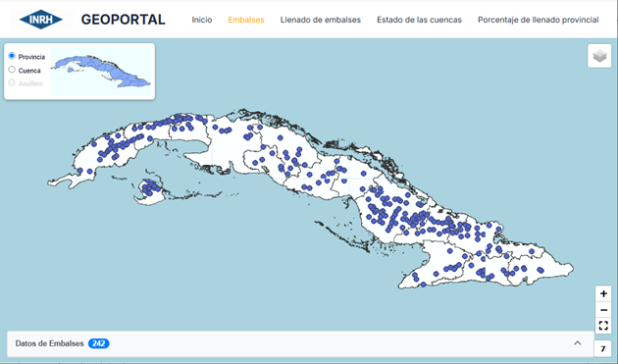This screenshot has height=364, width=618.
Task: Switch to the Embalses section
Action: [246, 20]
